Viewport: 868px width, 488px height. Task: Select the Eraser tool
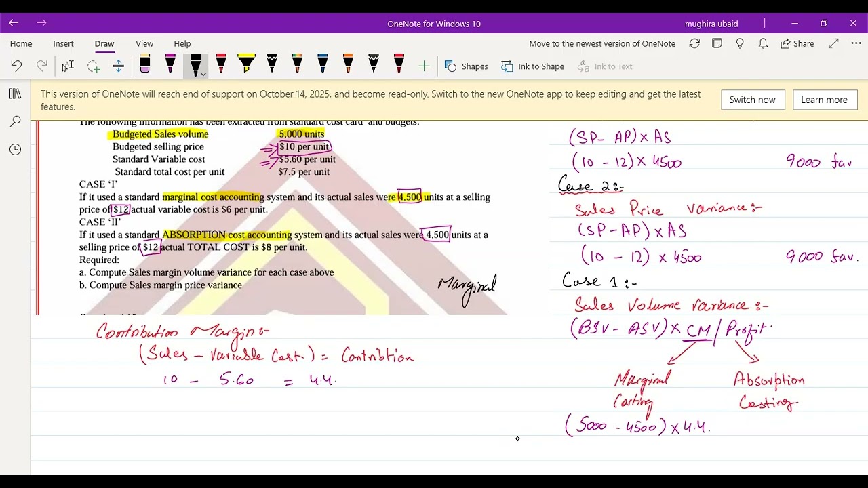click(x=144, y=64)
